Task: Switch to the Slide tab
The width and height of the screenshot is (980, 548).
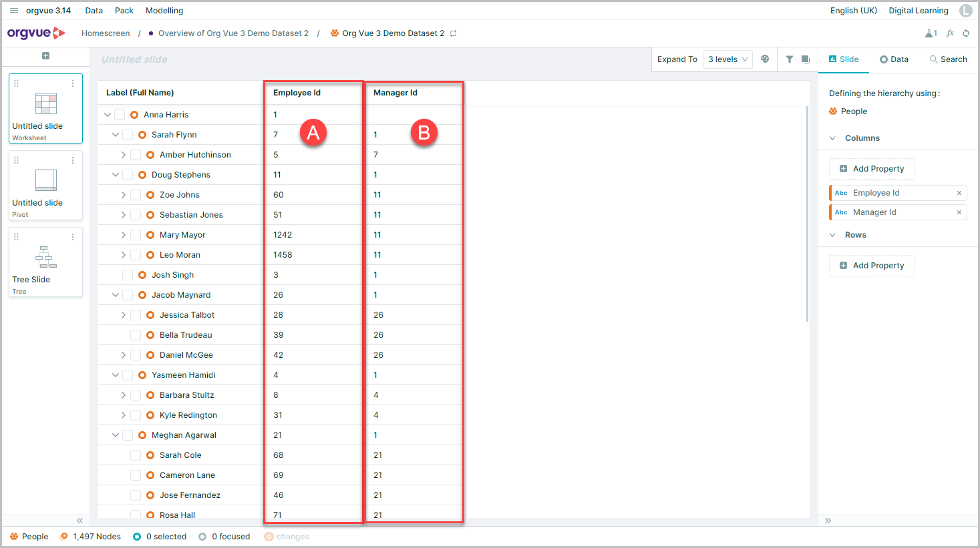Action: click(x=844, y=59)
